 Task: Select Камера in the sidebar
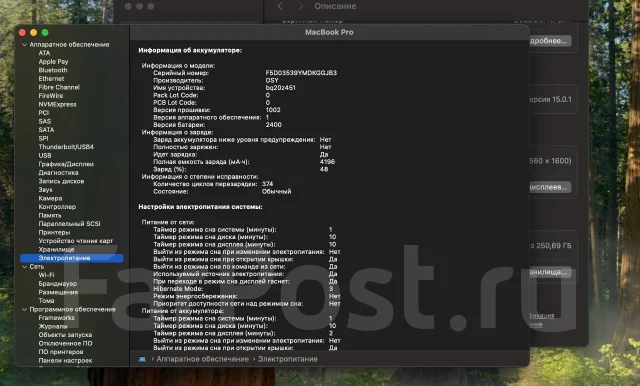coord(50,198)
